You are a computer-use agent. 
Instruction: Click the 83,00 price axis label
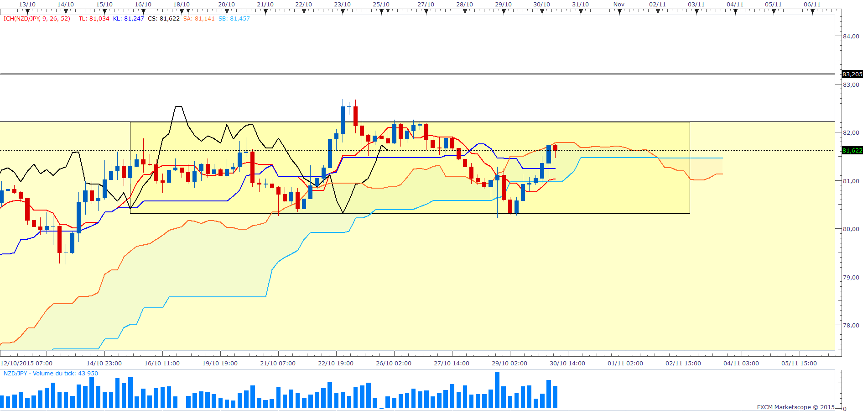pyautogui.click(x=851, y=84)
